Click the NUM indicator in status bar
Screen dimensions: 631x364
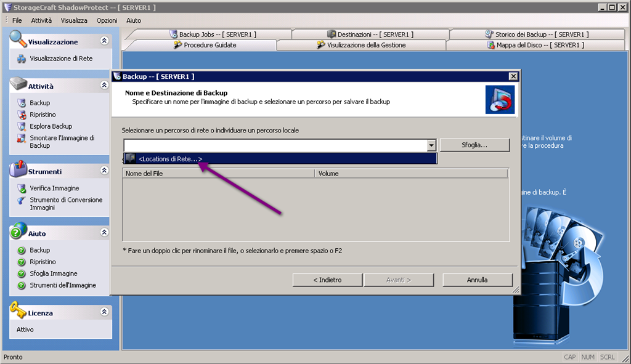click(587, 357)
